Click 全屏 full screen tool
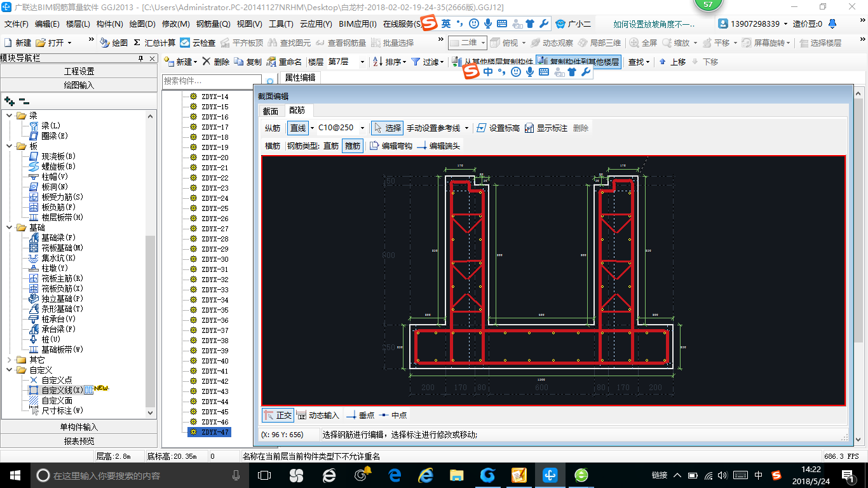Viewport: 868px width, 488px height. (x=644, y=43)
